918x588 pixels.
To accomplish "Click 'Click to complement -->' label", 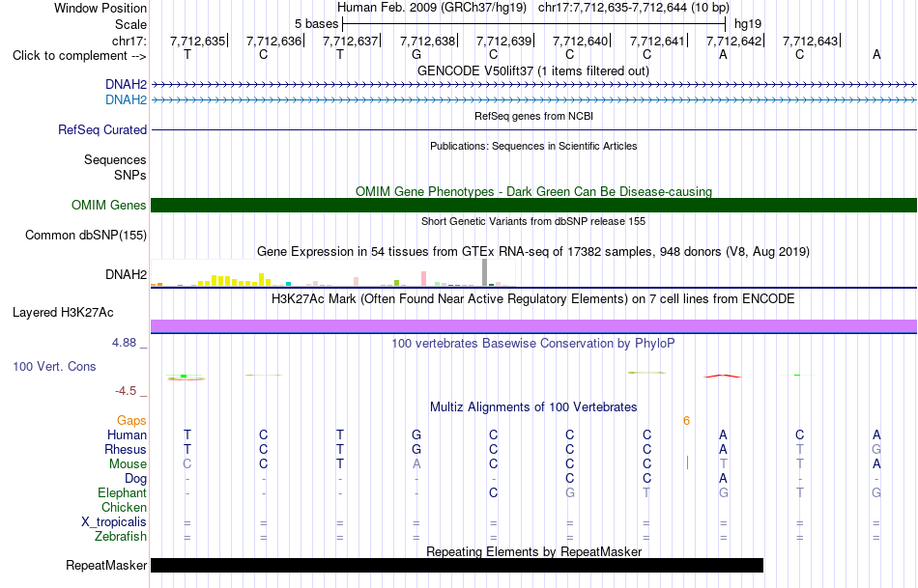I will point(79,56).
